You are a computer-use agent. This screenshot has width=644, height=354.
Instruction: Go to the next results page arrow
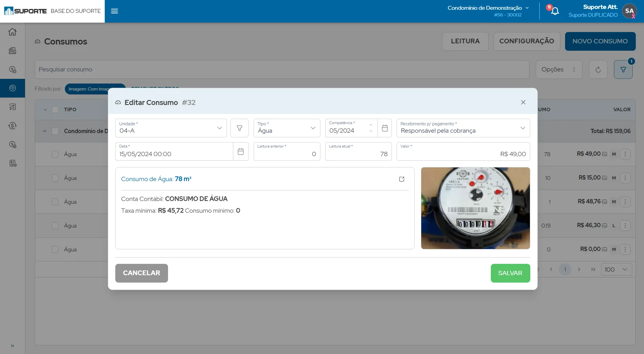[579, 269]
